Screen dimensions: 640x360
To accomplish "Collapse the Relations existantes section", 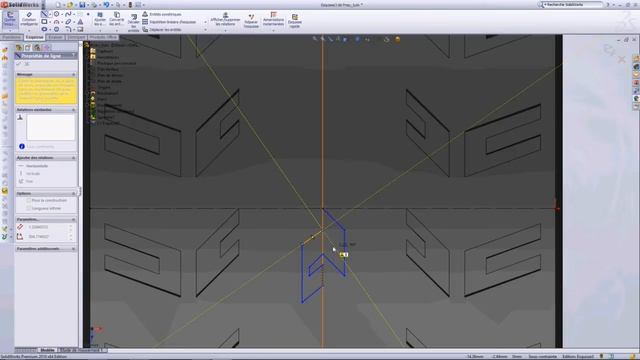I will (74, 110).
